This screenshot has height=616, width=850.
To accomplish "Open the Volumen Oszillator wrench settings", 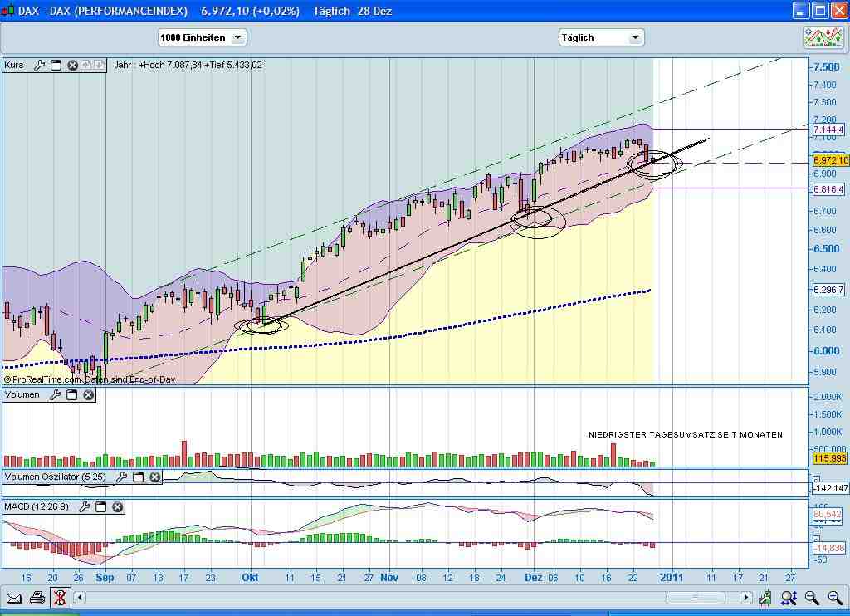I will (121, 477).
